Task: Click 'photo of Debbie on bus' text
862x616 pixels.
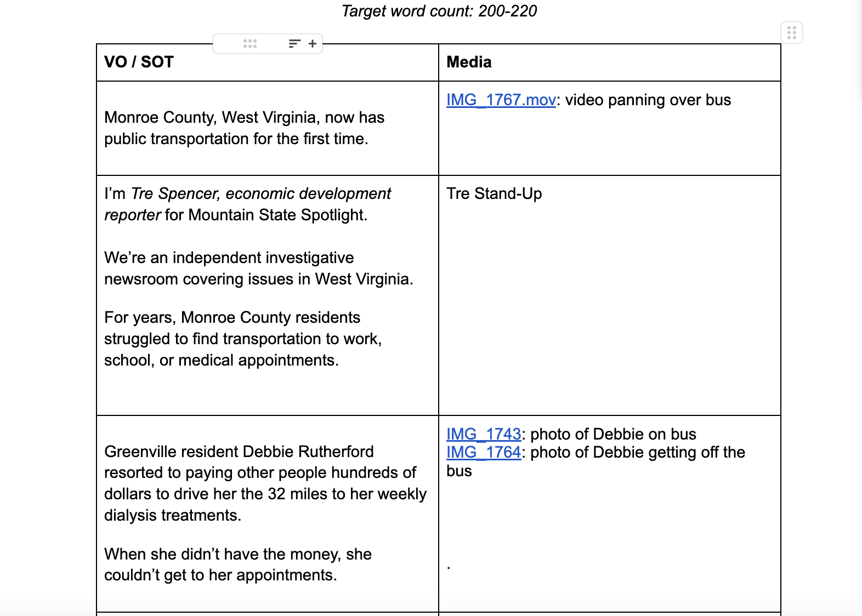Action: coord(613,434)
